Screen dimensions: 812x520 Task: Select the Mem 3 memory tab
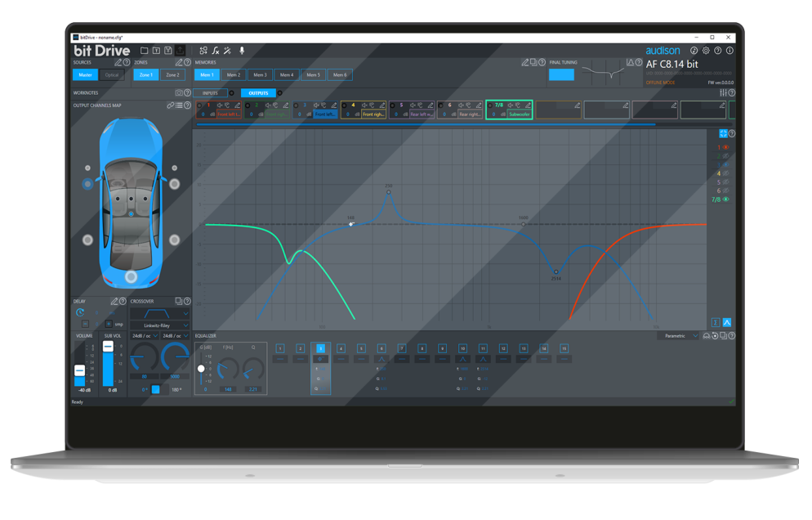tap(260, 74)
